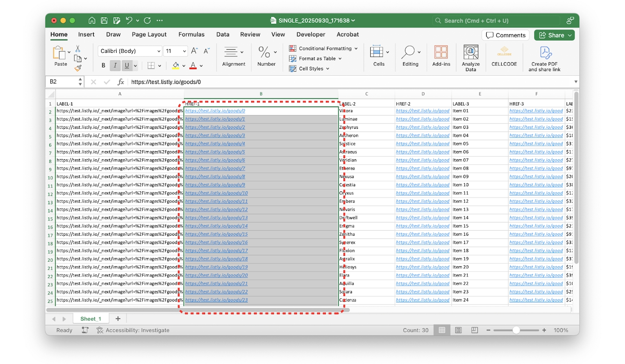The height and width of the screenshot is (364, 625).
Task: Switch to Page Break Preview view
Action: (475, 330)
